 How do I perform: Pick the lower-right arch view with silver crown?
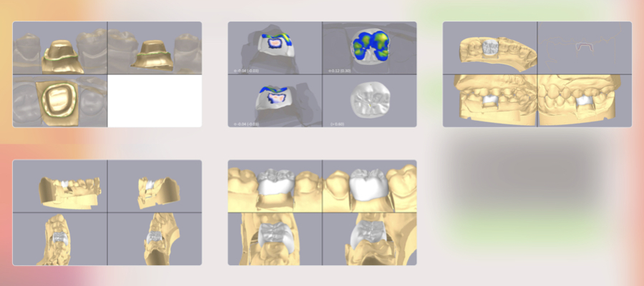click(155, 239)
